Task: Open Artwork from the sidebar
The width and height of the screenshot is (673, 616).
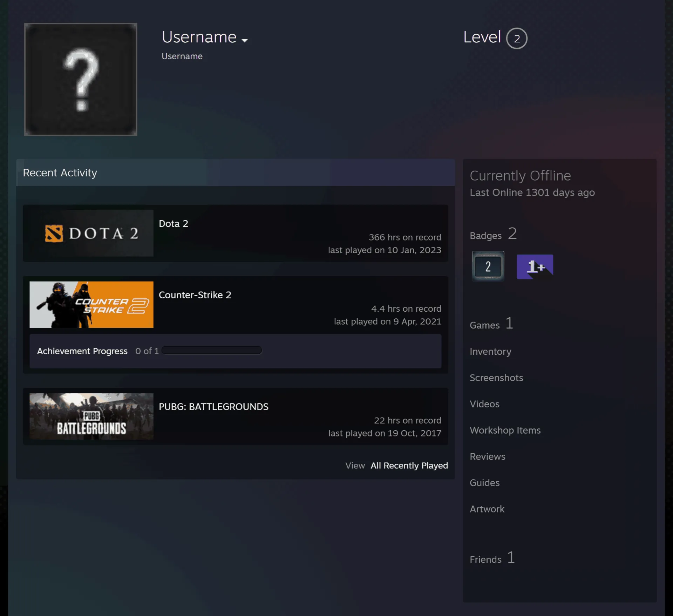Action: click(x=487, y=509)
